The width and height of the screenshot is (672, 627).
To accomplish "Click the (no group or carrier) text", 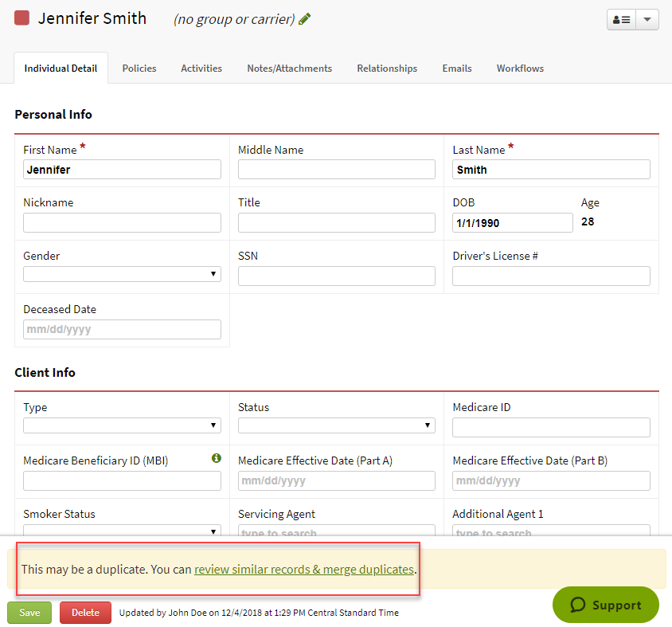I will click(x=234, y=19).
